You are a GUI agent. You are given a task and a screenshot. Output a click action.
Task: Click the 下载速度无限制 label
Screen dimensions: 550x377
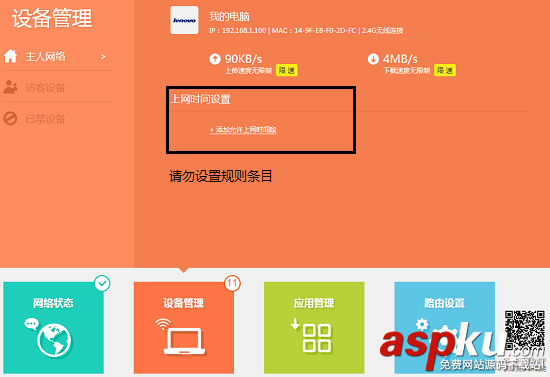[407, 71]
